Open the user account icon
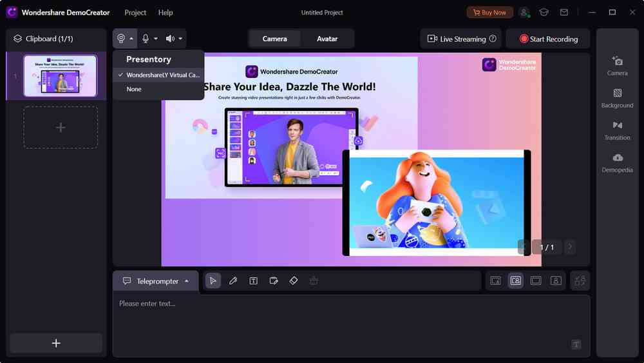Screen dimensions: 644x363 click(524, 12)
